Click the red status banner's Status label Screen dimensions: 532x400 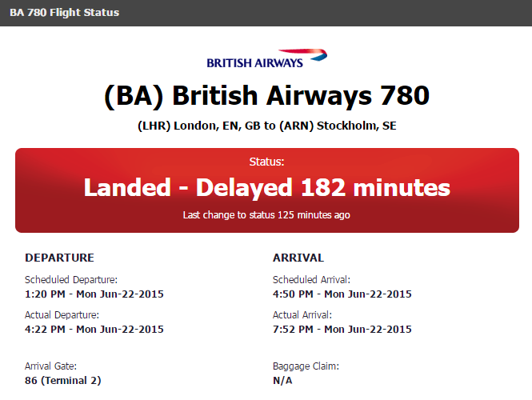pos(266,162)
